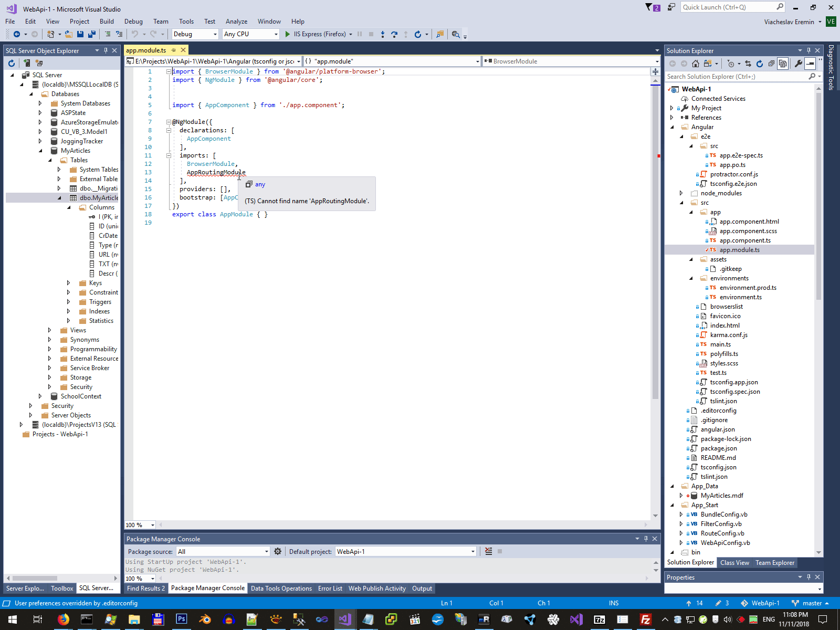Open the Debug configuration dropdown
This screenshot has width=840, height=630.
[195, 34]
